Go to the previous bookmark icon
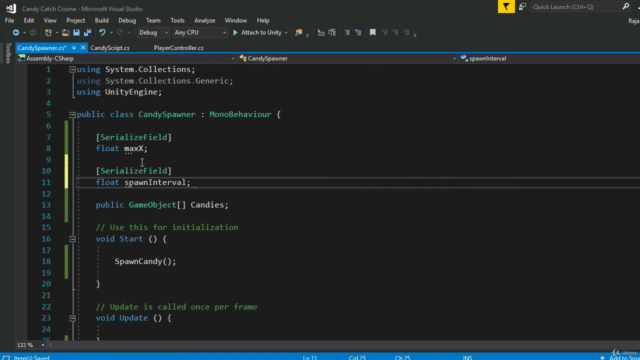640x360 pixels. pyautogui.click(x=384, y=33)
